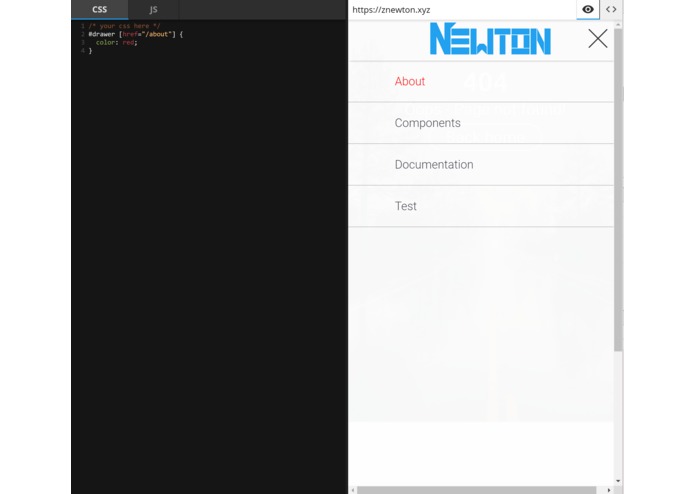Click the vertical scrollbar thumb in preview
This screenshot has height=494, width=695.
pyautogui.click(x=618, y=190)
